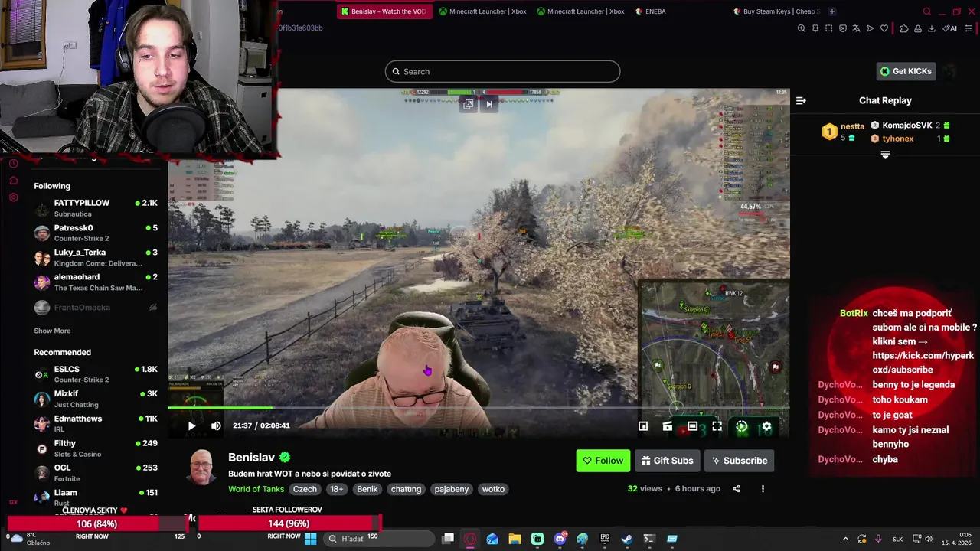Open browser downloads icon
Viewport: 980px width, 551px height.
(x=932, y=28)
